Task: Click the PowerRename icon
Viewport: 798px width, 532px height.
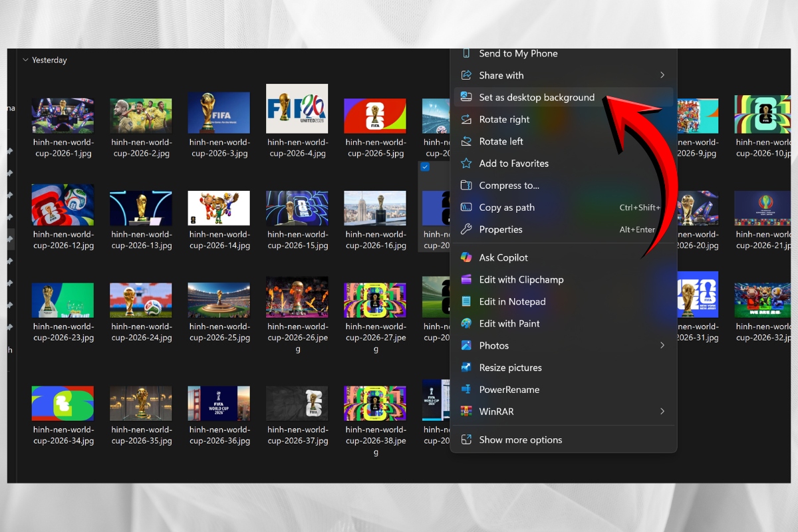Action: (466, 390)
